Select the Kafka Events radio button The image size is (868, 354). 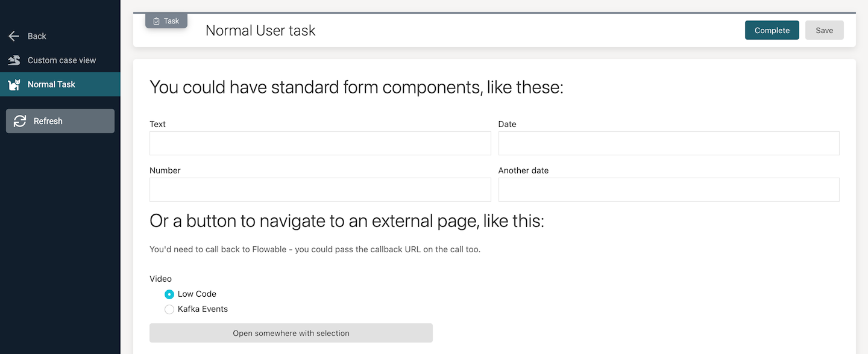click(169, 309)
